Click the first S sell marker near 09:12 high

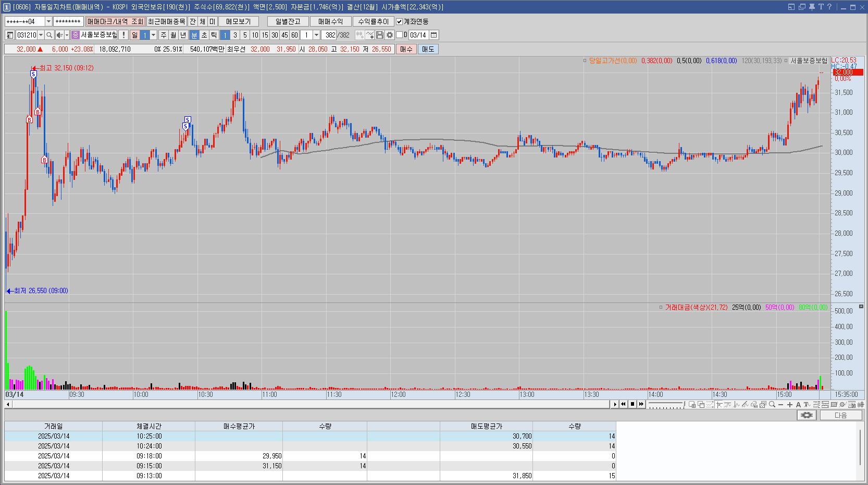coord(33,74)
